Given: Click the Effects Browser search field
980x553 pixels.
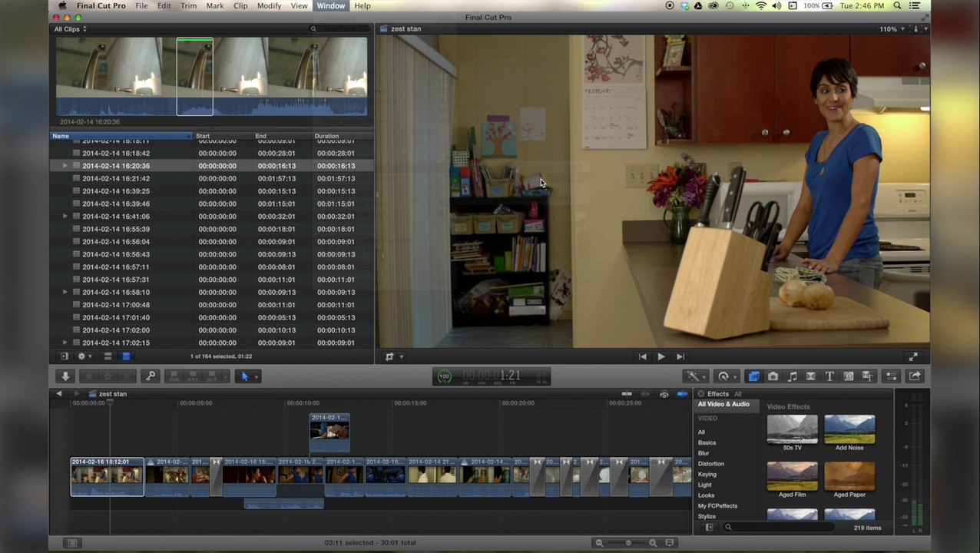Looking at the screenshot, I should [x=780, y=528].
